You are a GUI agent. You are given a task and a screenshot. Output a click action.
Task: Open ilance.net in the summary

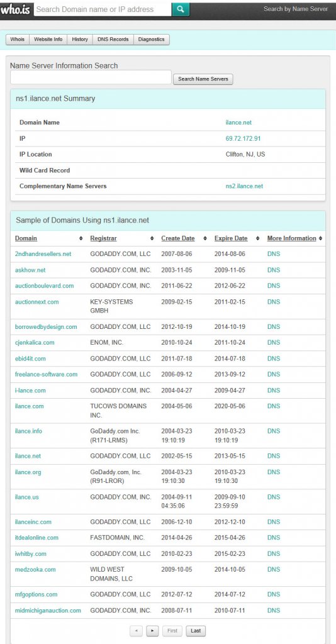click(238, 123)
